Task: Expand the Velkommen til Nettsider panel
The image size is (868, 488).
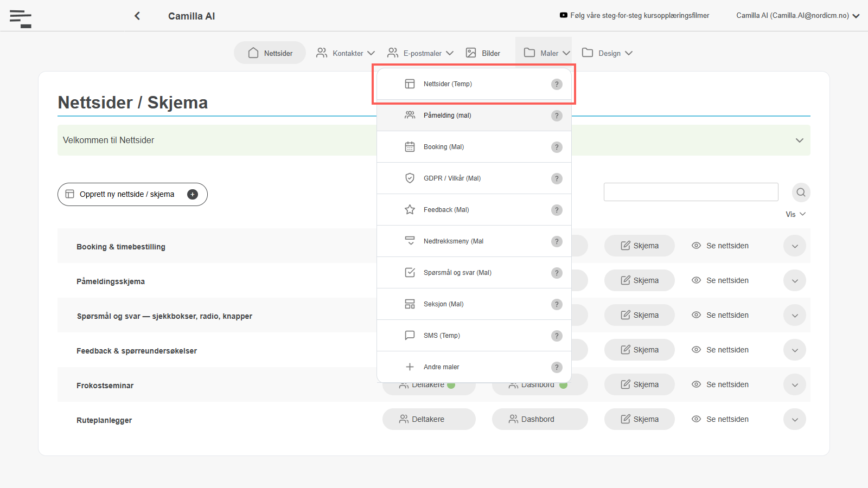Action: click(x=799, y=140)
